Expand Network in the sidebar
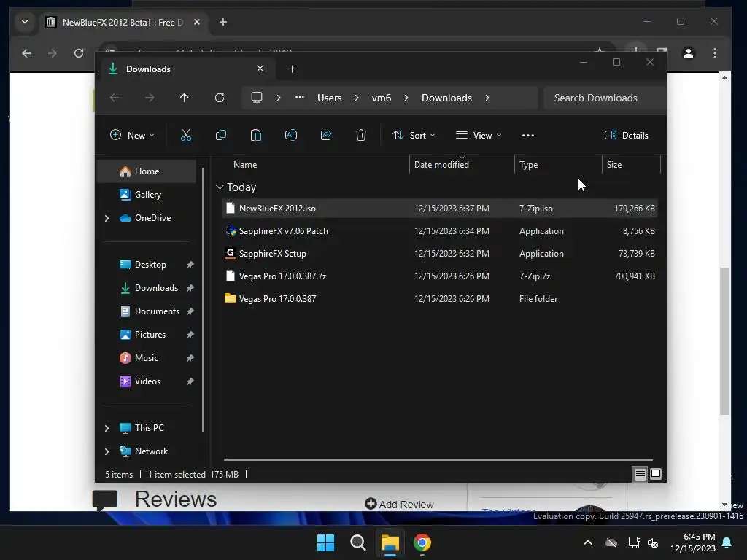The height and width of the screenshot is (560, 747). [107, 451]
